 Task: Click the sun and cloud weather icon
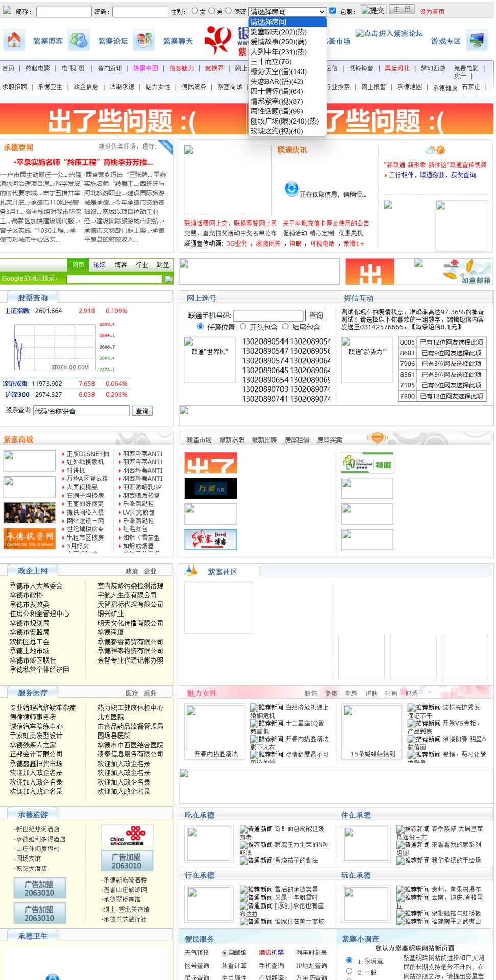436,150
